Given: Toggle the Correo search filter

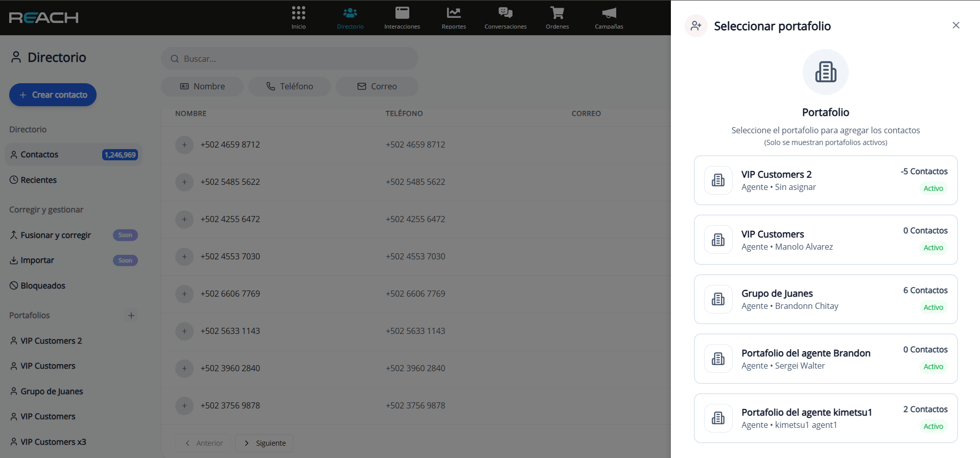Looking at the screenshot, I should [377, 86].
